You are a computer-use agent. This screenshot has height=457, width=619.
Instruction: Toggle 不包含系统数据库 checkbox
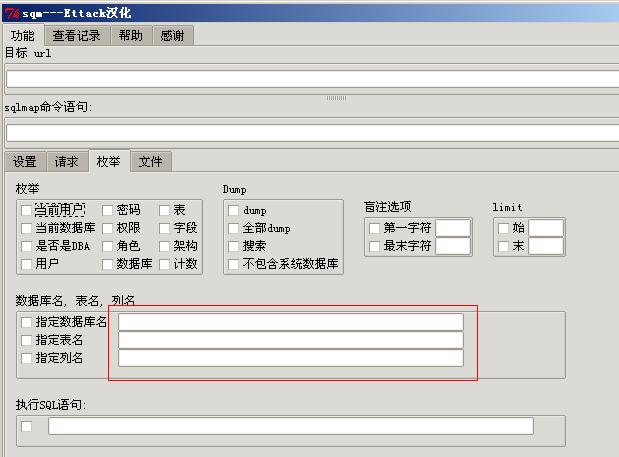233,264
